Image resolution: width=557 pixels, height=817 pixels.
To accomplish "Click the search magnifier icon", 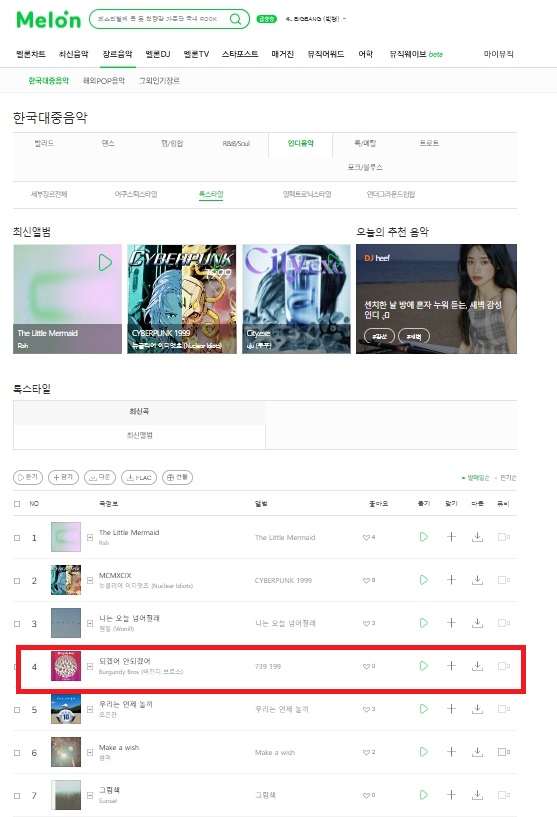I will pyautogui.click(x=236, y=19).
